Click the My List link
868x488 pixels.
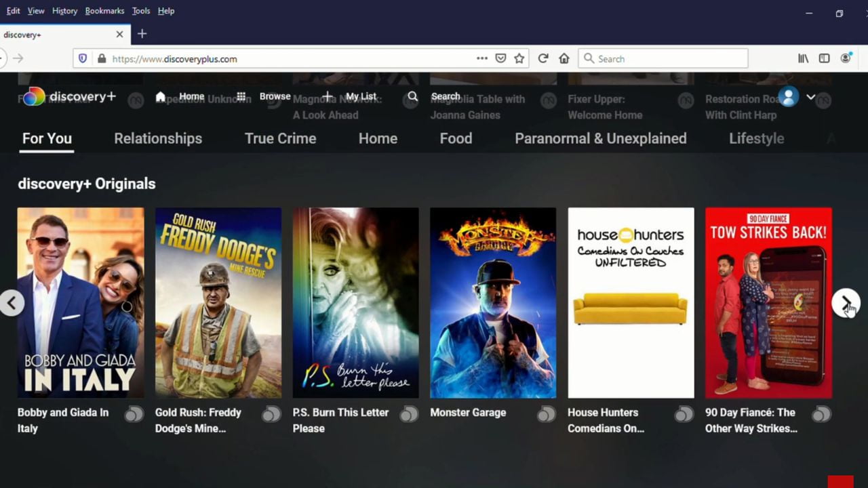pyautogui.click(x=361, y=96)
